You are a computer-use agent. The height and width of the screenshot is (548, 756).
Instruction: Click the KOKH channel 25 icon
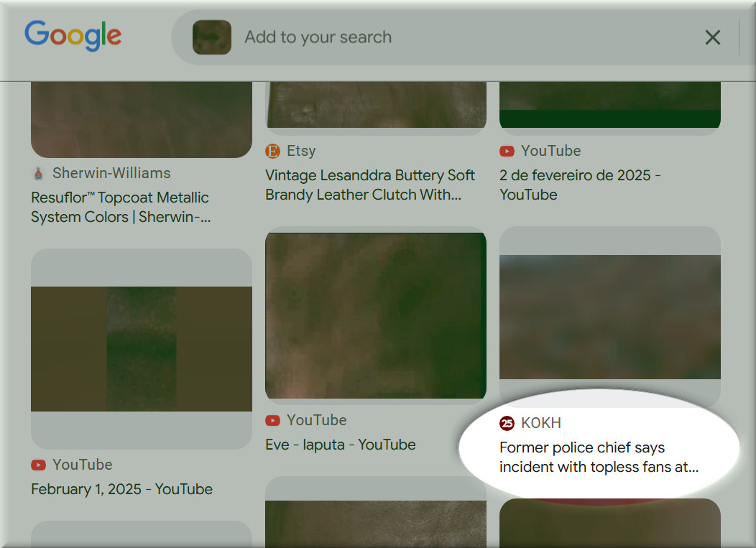(x=507, y=423)
